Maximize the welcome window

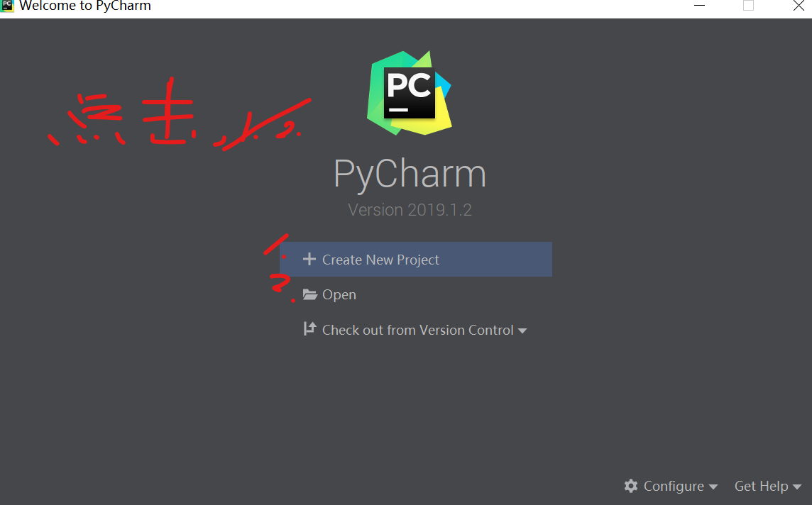click(748, 6)
